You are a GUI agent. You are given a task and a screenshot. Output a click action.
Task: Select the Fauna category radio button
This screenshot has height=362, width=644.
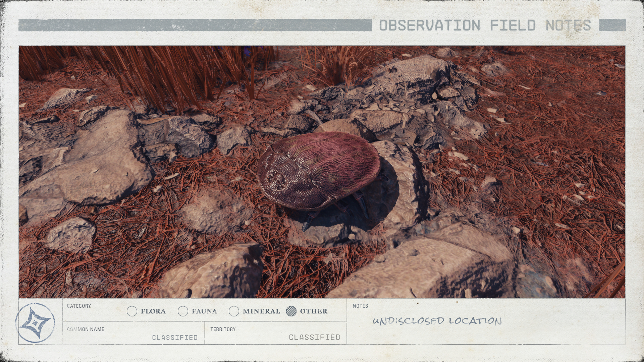(183, 311)
